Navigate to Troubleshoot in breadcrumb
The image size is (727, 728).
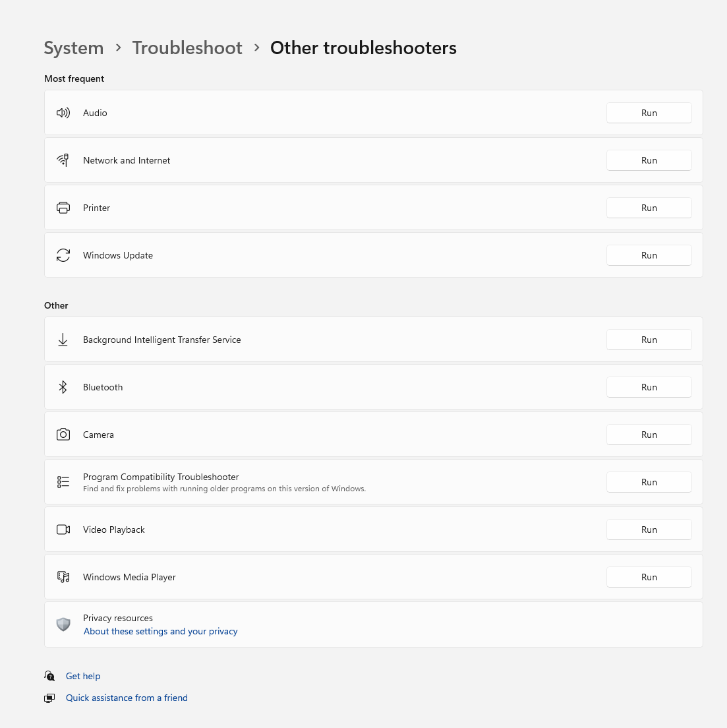tap(187, 48)
